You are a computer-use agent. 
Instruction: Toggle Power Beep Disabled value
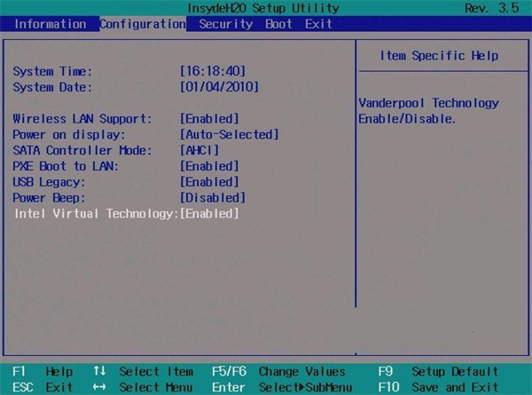[213, 198]
